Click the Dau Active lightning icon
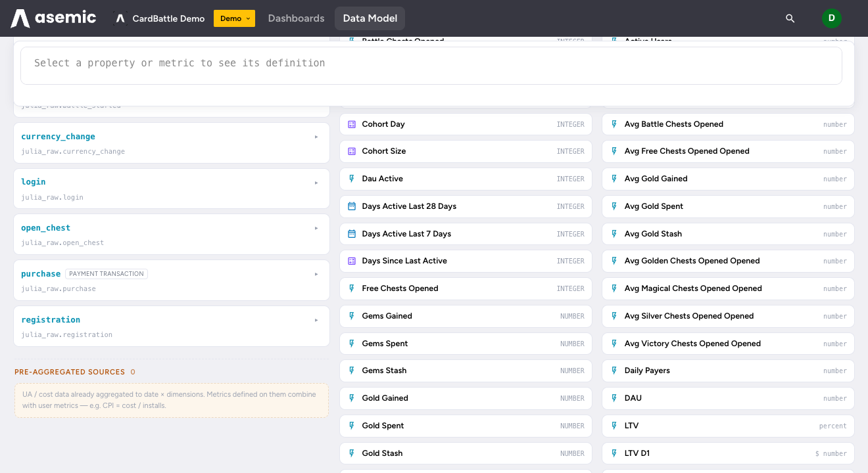 click(x=352, y=179)
